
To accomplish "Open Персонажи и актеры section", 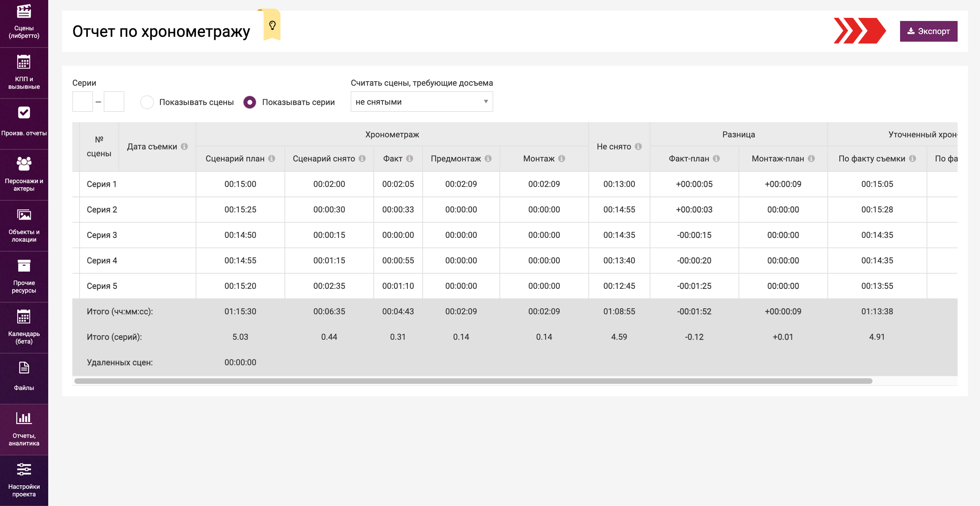I will pyautogui.click(x=24, y=174).
